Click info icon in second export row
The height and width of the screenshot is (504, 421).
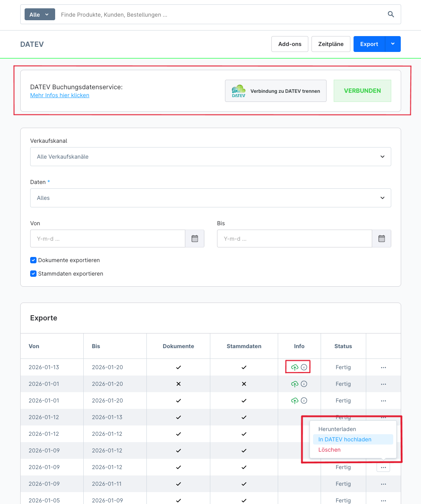[304, 384]
